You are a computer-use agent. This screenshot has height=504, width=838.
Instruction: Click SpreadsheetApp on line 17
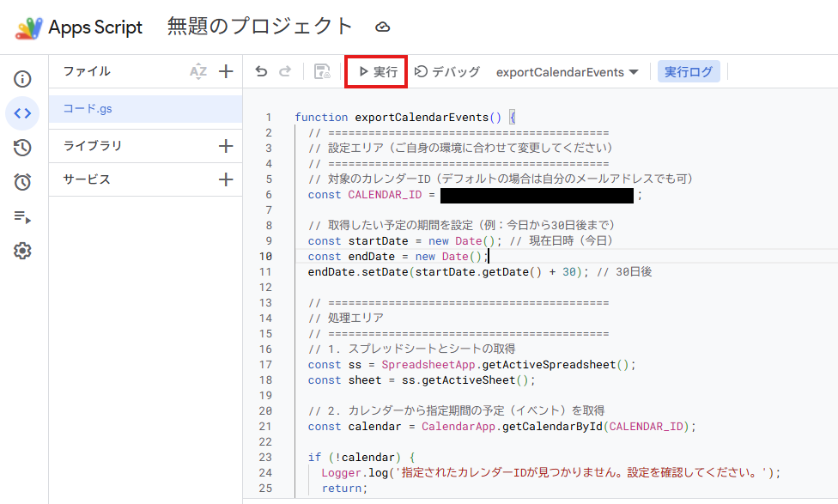click(x=428, y=365)
